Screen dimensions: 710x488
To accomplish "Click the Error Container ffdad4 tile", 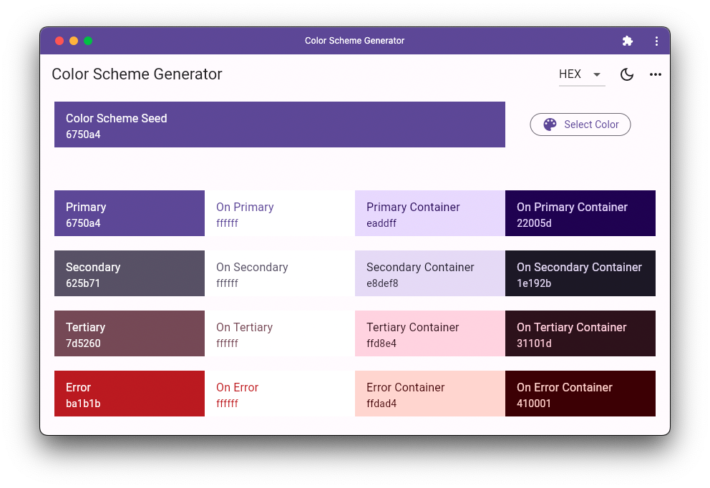I will [x=430, y=394].
